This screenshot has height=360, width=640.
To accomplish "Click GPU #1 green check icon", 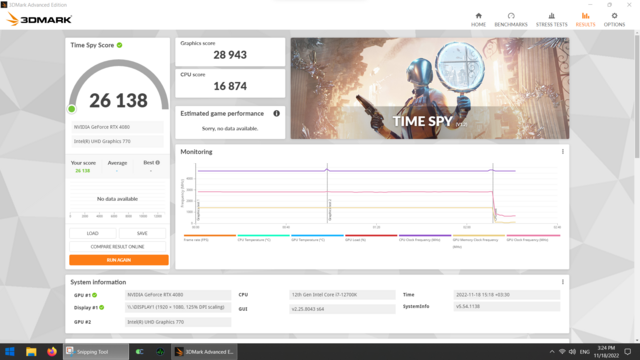I will point(95,295).
